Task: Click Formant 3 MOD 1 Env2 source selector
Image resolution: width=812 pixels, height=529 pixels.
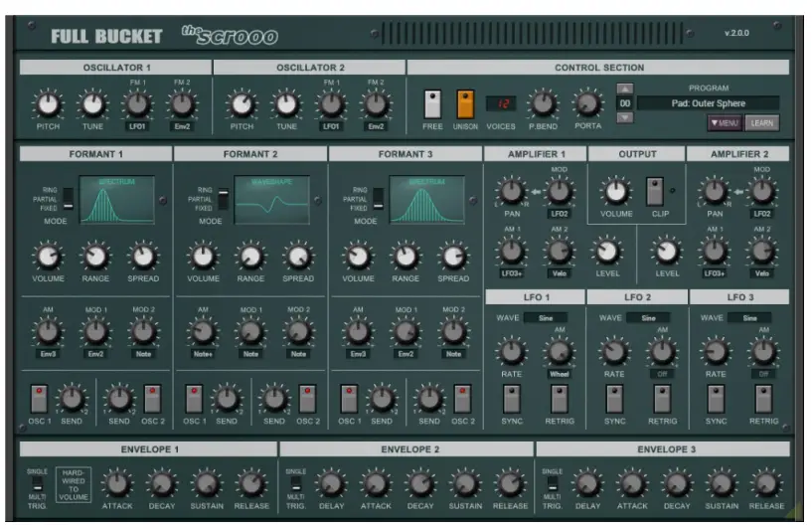Action: point(406,354)
